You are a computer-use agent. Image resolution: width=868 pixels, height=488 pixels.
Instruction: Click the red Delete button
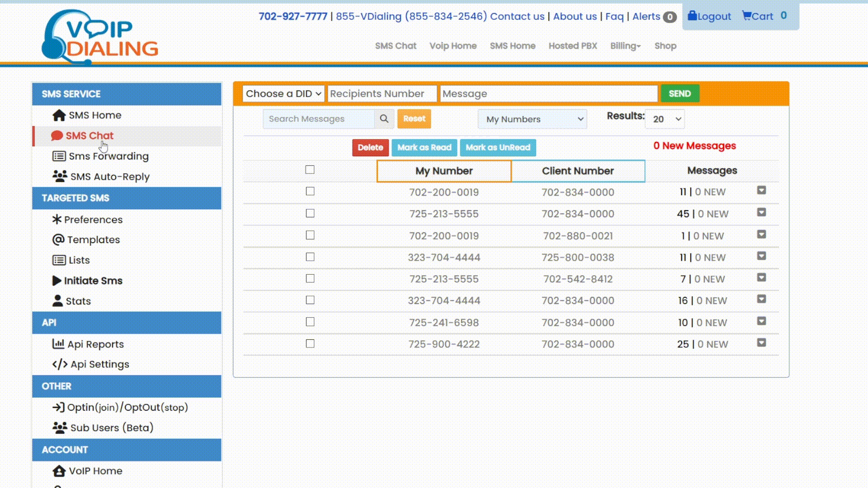tap(370, 148)
